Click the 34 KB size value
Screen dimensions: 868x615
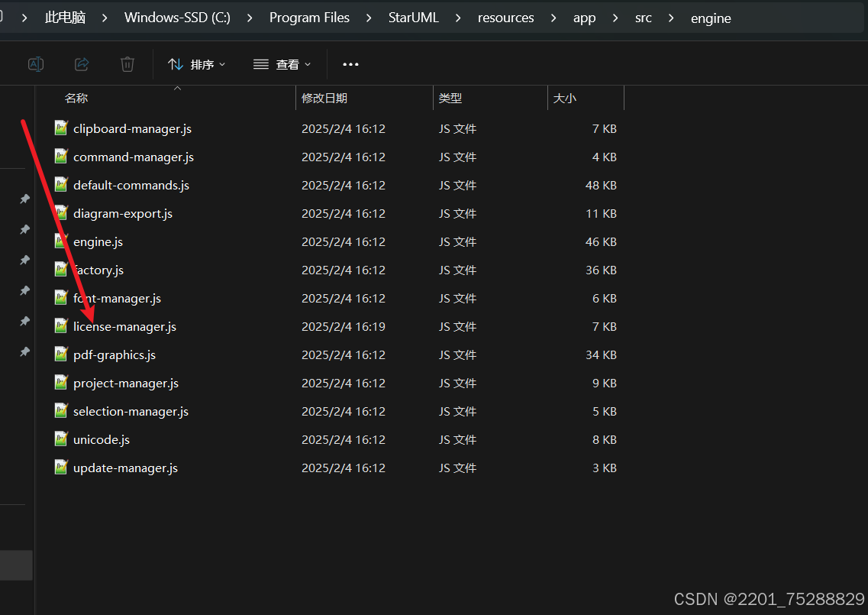pyautogui.click(x=601, y=354)
